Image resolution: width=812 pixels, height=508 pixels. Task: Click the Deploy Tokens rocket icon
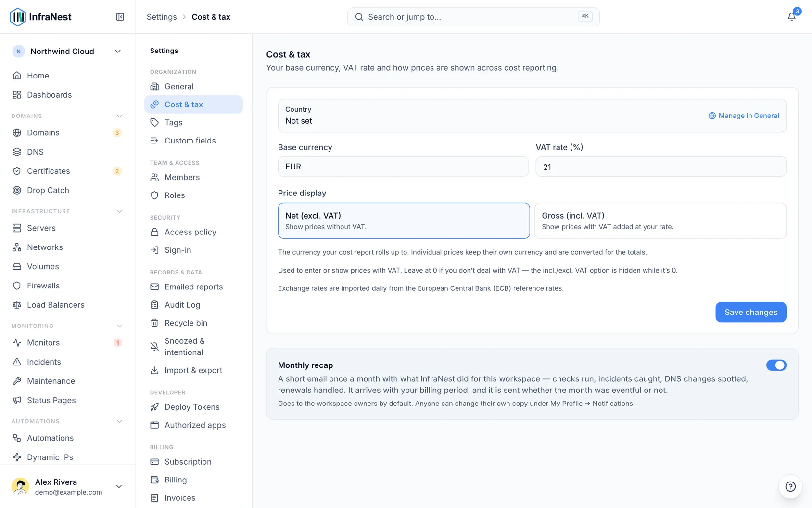coord(154,407)
